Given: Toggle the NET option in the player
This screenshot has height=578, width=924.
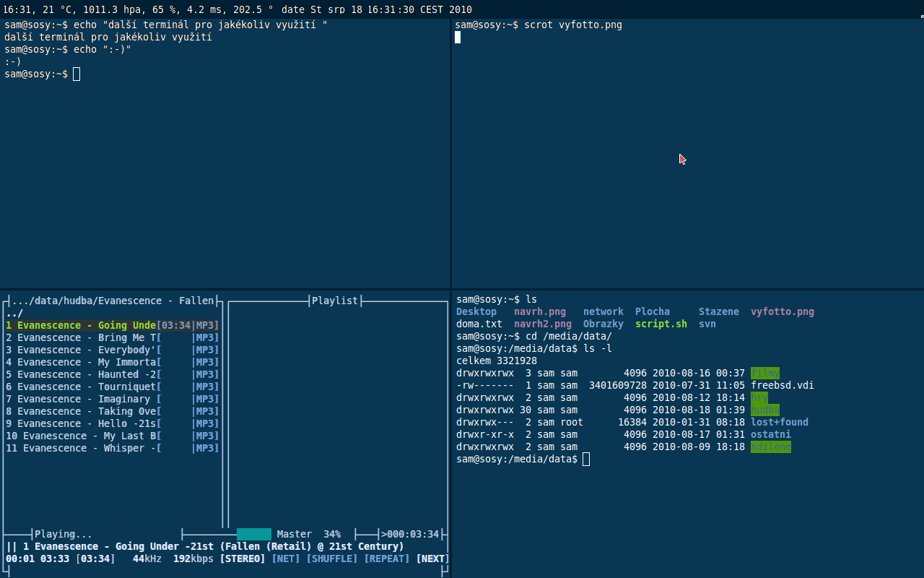Looking at the screenshot, I should [286, 558].
